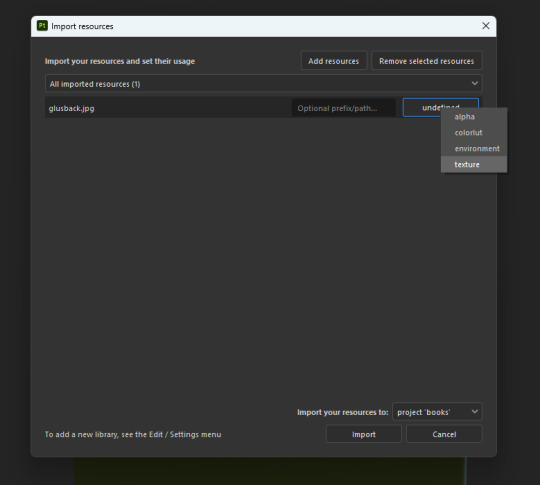
Task: Choose alpha from the usage menu
Action: (474, 117)
